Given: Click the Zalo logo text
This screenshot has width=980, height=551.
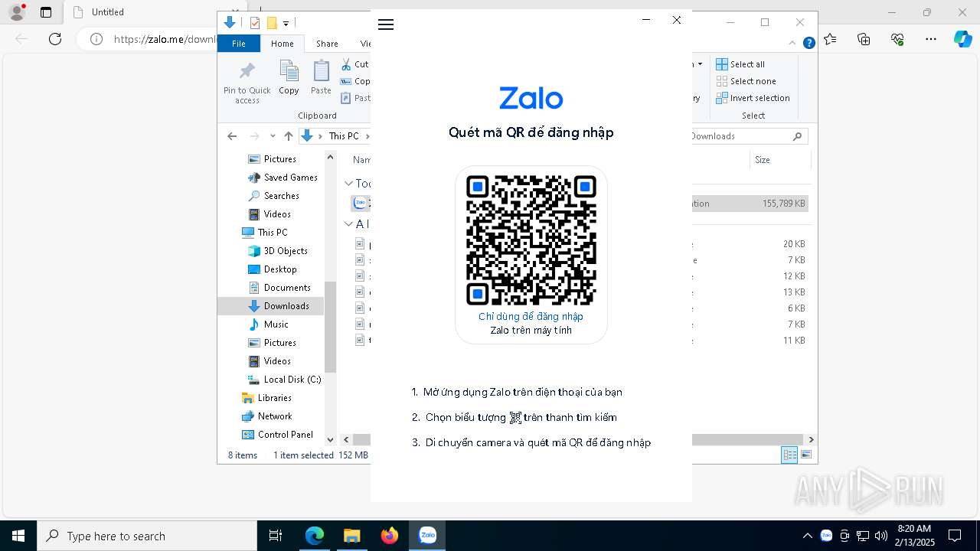Looking at the screenshot, I should tap(531, 98).
